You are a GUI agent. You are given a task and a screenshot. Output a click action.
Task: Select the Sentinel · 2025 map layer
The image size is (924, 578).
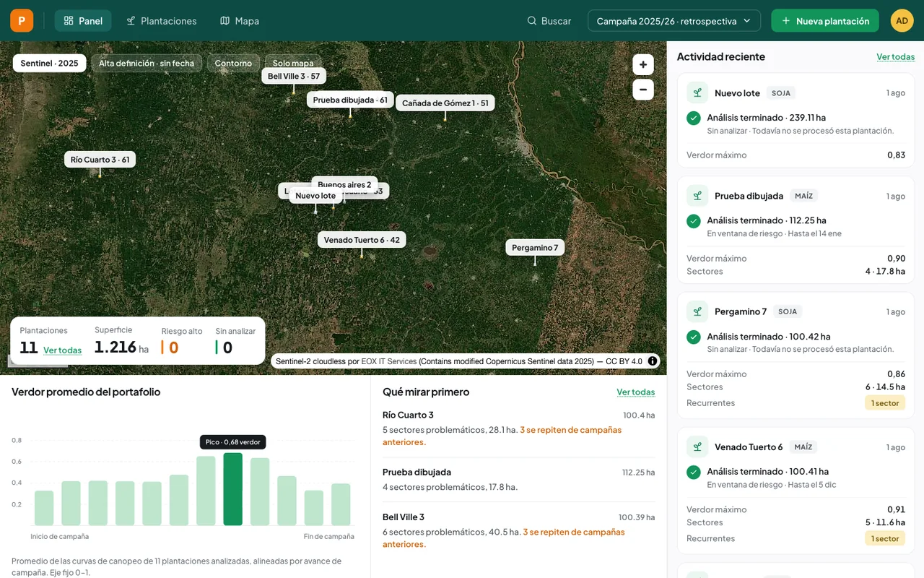50,64
